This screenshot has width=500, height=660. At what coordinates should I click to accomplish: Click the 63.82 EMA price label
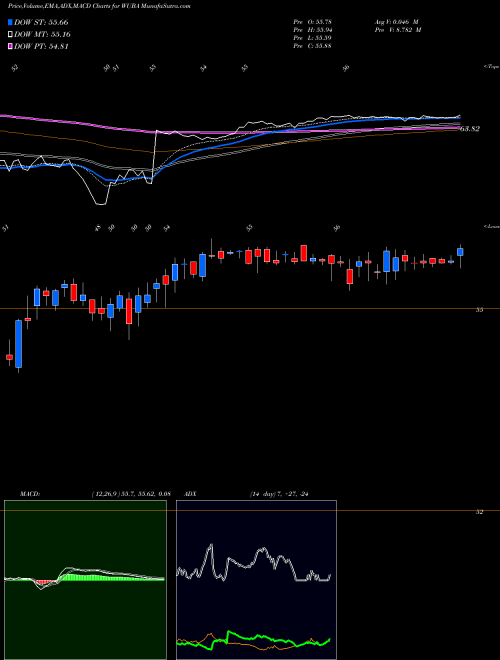coord(470,129)
